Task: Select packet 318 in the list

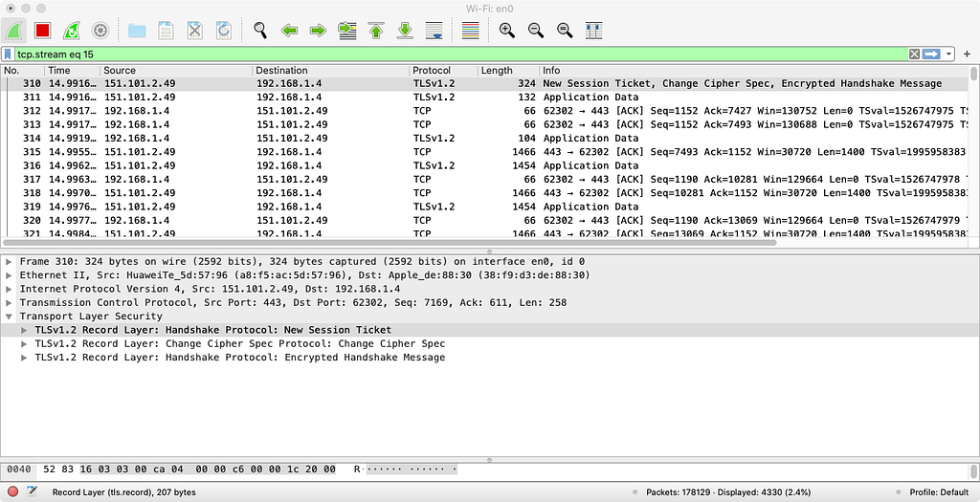Action: (x=485, y=193)
